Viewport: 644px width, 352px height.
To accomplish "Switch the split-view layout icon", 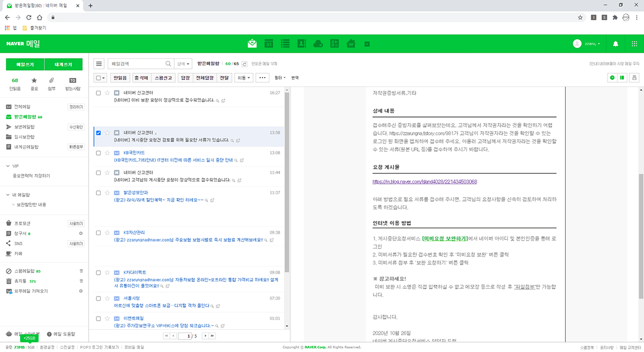I will (x=622, y=78).
